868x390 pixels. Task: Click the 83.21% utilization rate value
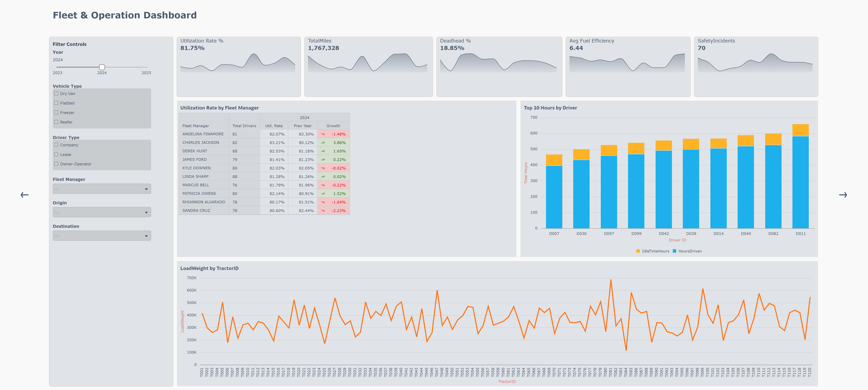pos(277,143)
